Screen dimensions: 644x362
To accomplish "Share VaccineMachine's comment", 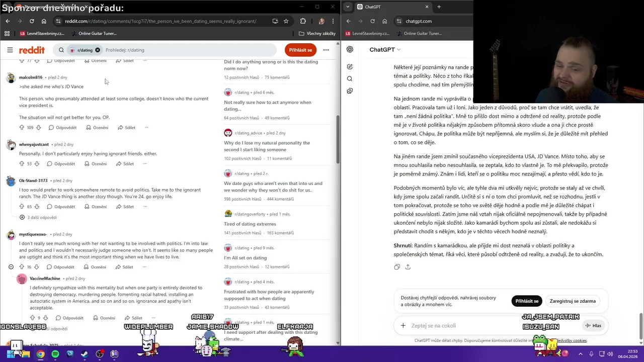I will [x=133, y=318].
